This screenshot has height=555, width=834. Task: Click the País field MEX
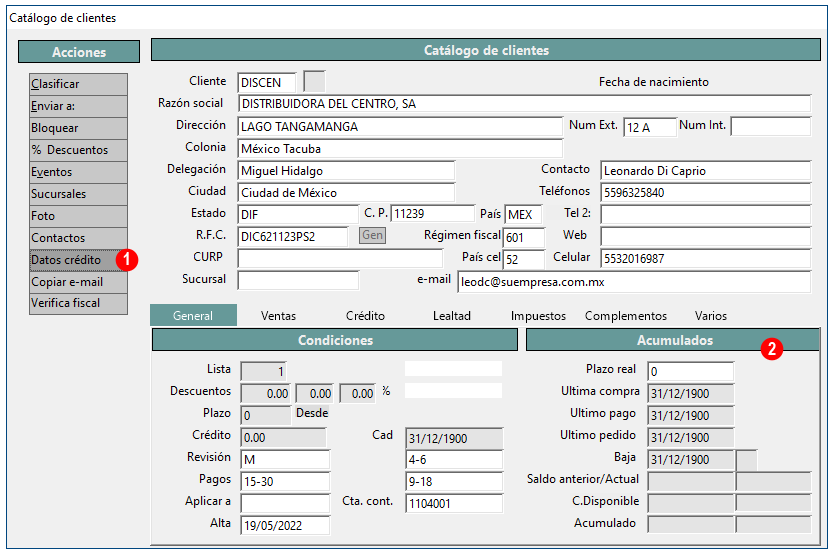pyautogui.click(x=523, y=214)
